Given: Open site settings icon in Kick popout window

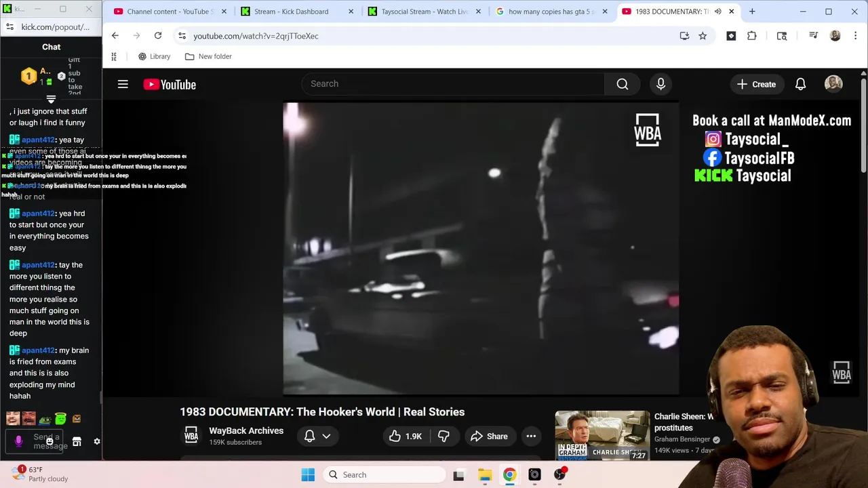Looking at the screenshot, I should (9, 26).
